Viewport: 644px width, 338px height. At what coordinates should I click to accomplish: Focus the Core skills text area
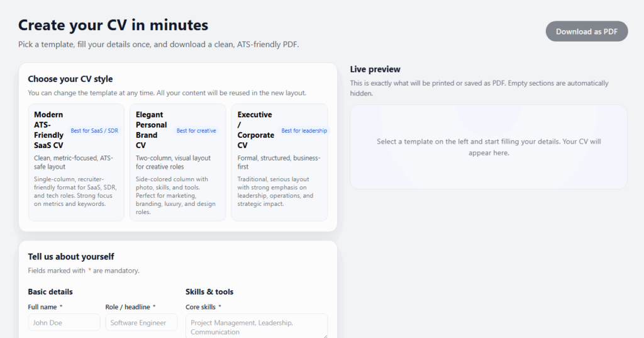pyautogui.click(x=256, y=327)
